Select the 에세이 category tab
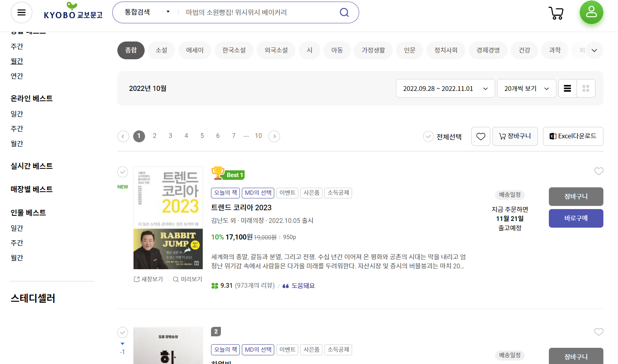This screenshot has width=618, height=364. pos(195,50)
